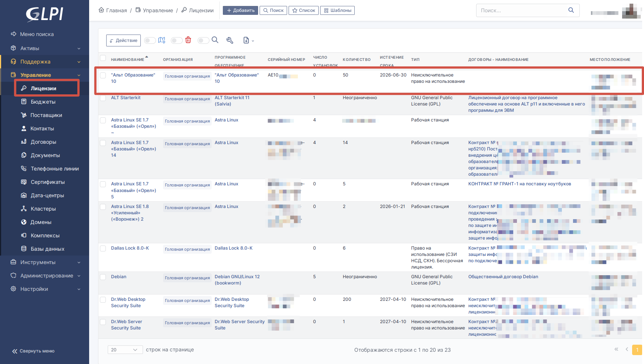Click the Активы cube icon
644x364 pixels.
tap(13, 48)
